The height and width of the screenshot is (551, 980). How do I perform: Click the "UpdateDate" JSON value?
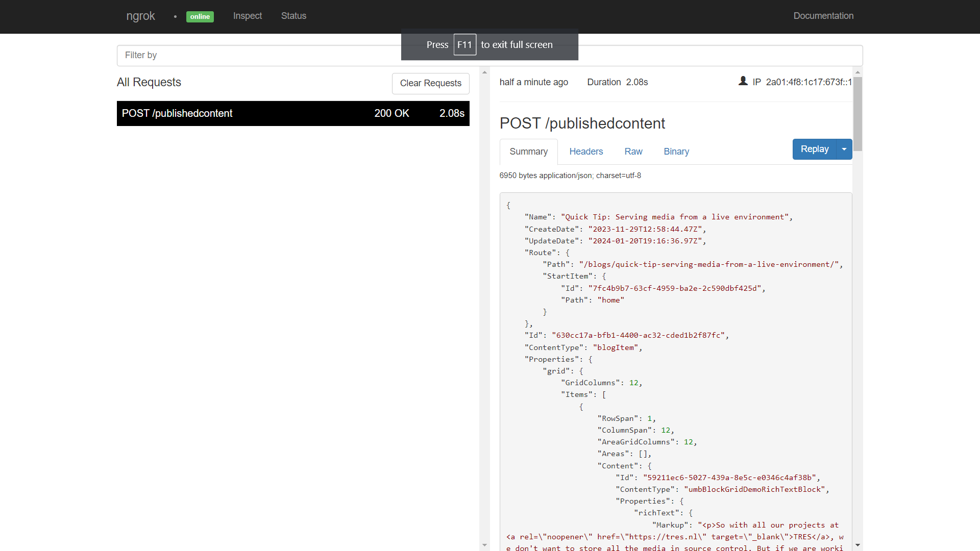click(645, 241)
